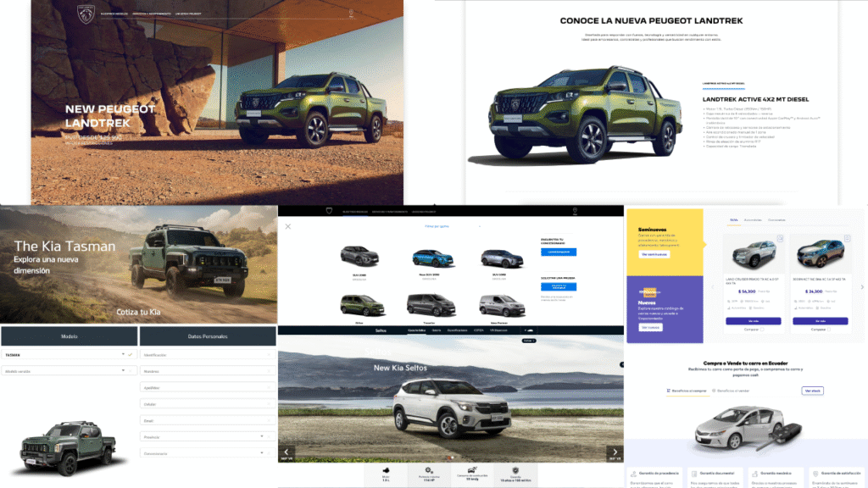Select green Rifter van thumbnail
Image resolution: width=868 pixels, height=488 pixels.
[362, 305]
